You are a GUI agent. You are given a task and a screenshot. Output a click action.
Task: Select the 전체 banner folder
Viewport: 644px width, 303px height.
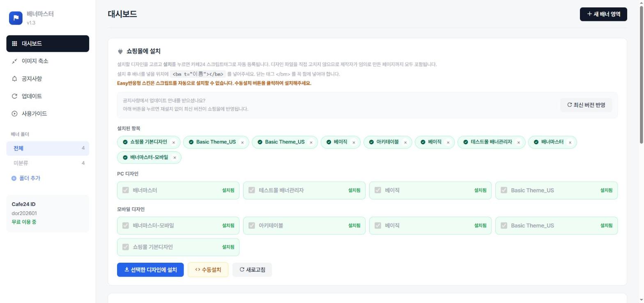coord(48,148)
